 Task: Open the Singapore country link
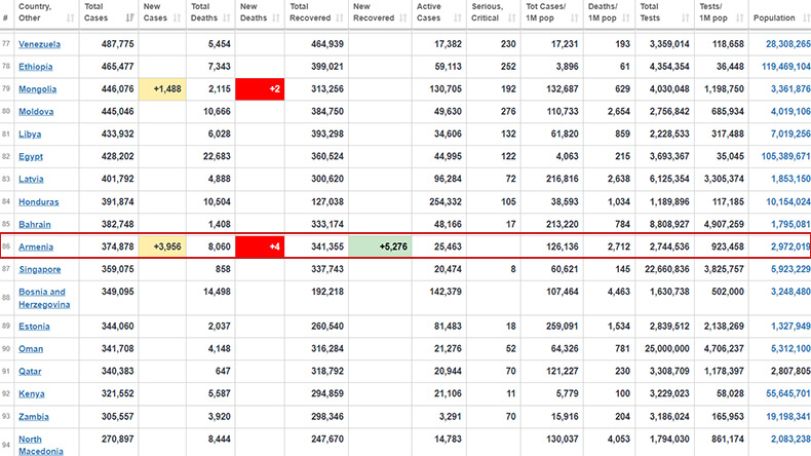40,269
